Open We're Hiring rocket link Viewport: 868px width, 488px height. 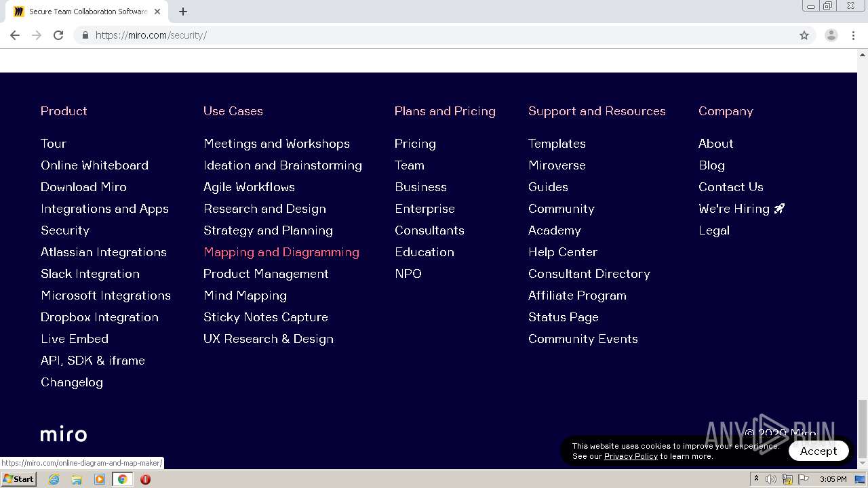coord(741,209)
